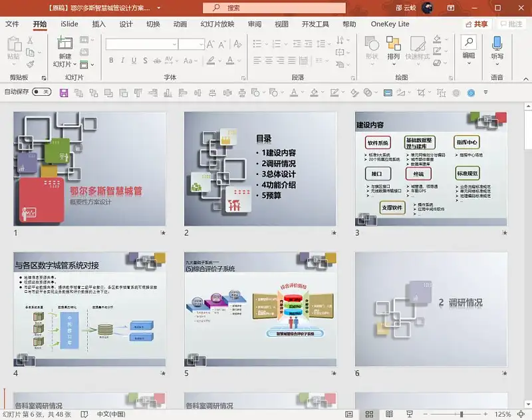This screenshot has width=532, height=420.
Task: Switch to the iSlide tab
Action: [x=69, y=24]
